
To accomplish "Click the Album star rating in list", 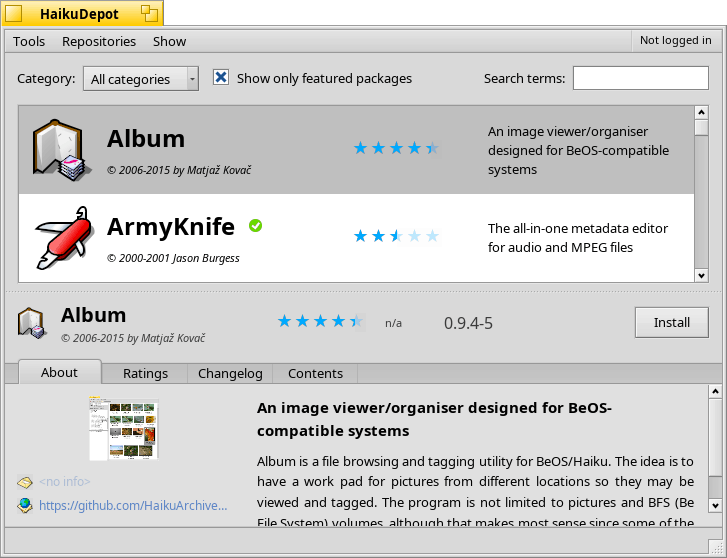I will click(396, 148).
